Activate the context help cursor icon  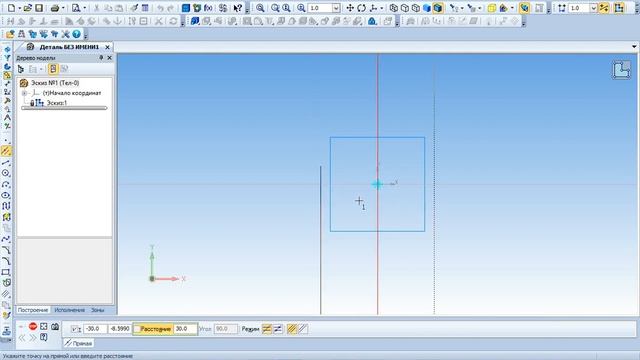coord(238,8)
